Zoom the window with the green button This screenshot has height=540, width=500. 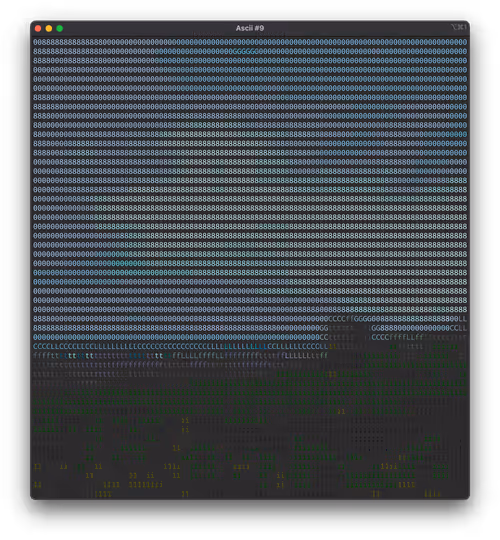(60, 29)
